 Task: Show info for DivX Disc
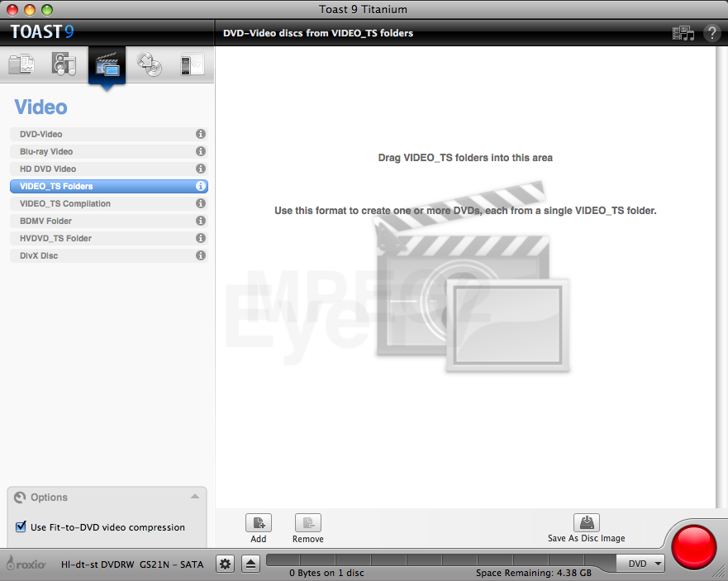(x=201, y=255)
